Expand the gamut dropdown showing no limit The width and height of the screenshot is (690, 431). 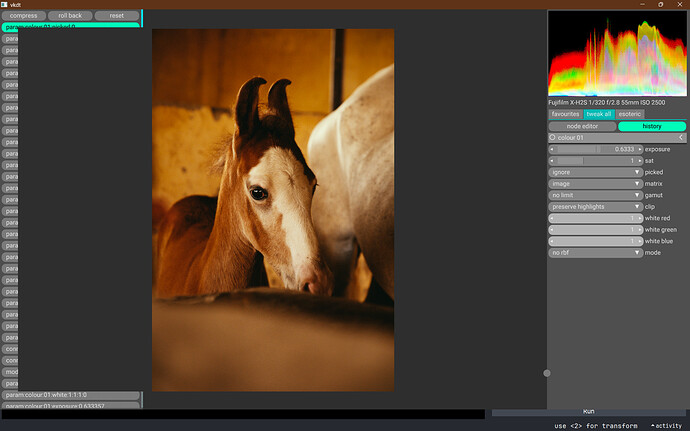[x=595, y=195]
